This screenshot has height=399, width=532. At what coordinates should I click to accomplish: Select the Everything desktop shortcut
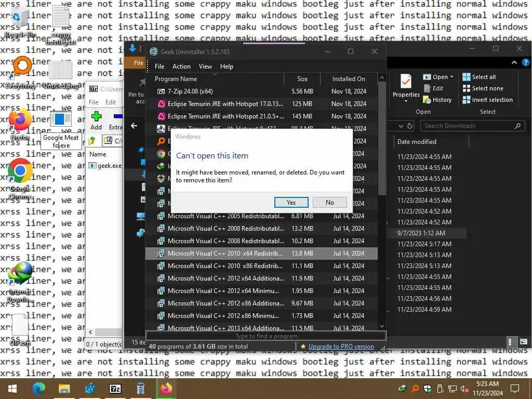pyautogui.click(x=20, y=73)
